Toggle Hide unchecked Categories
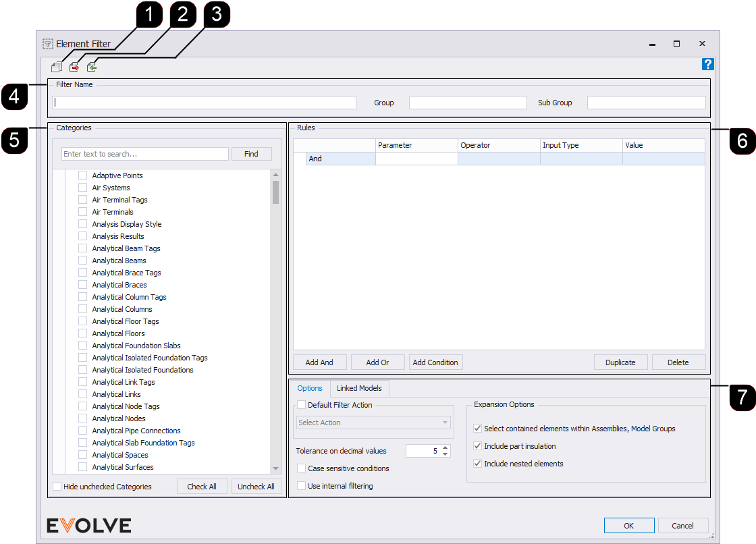This screenshot has height=544, width=756. click(x=57, y=486)
